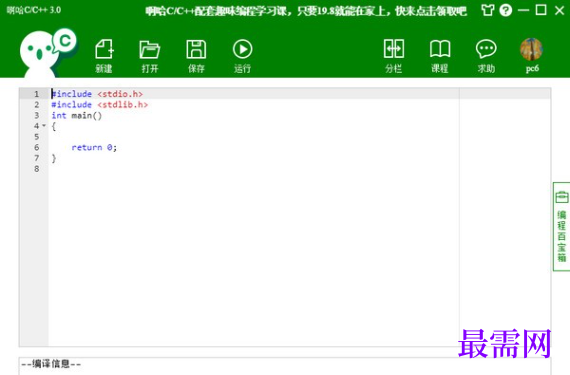Click line number 8 in gutter
Image resolution: width=570 pixels, height=375 pixels.
[x=36, y=169]
